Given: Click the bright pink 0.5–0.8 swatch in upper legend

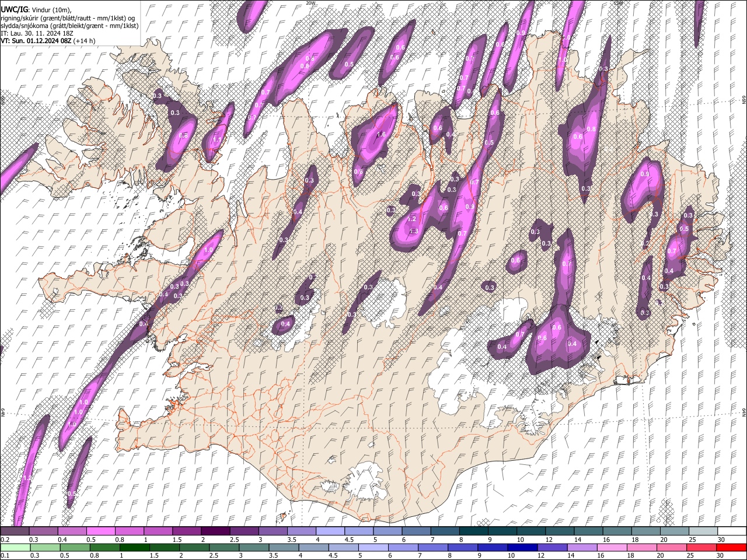Looking at the screenshot, I should click(x=100, y=531).
